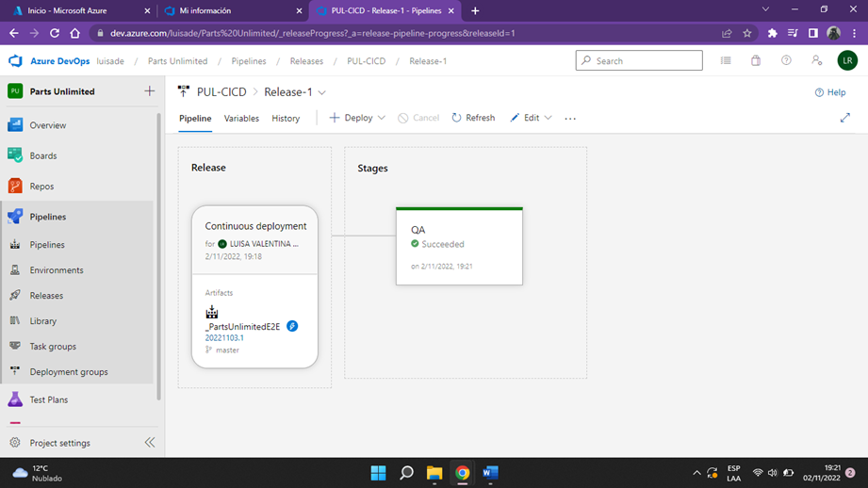Open the work items list icon in header
Viewport: 868px width, 488px height.
pyautogui.click(x=726, y=60)
